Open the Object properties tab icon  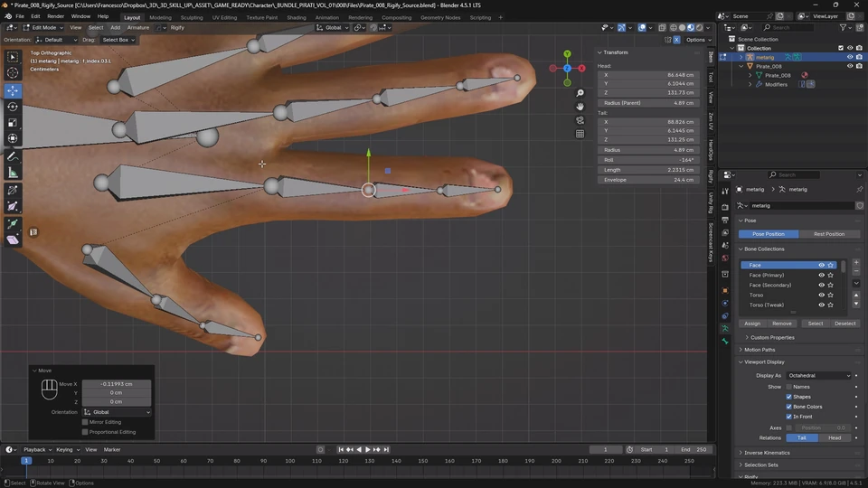(724, 290)
